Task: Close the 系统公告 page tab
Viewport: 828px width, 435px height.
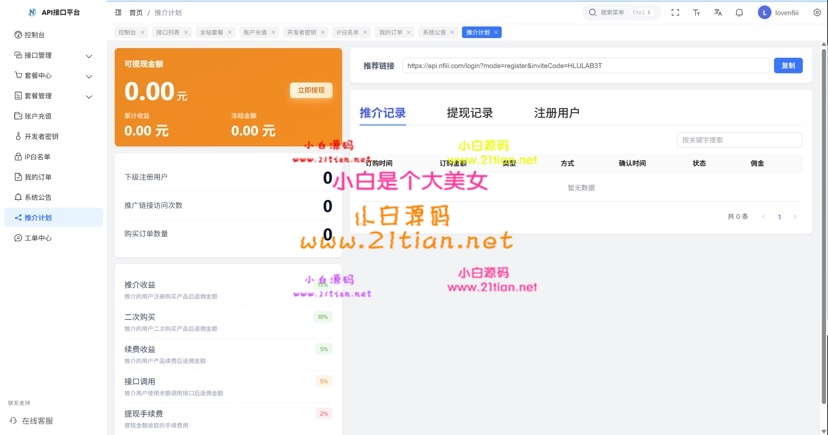Action: tap(453, 32)
